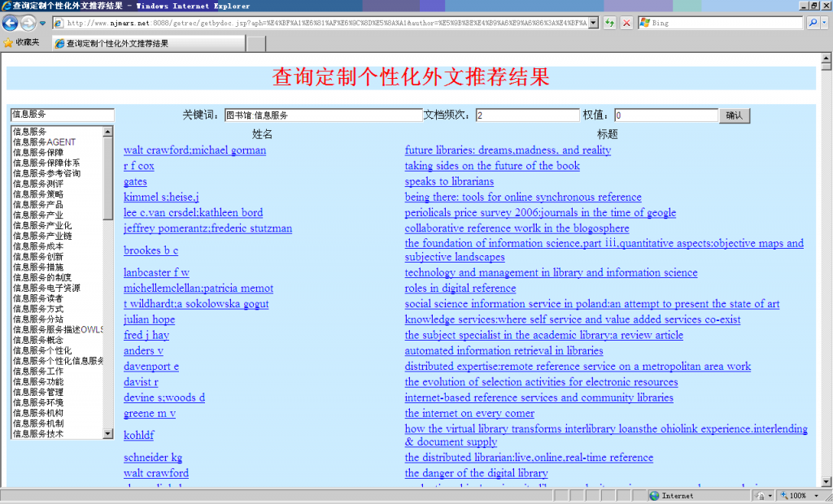Open title future libraries: dreams,madness, and reality
This screenshot has height=504, width=833.
pyautogui.click(x=508, y=150)
